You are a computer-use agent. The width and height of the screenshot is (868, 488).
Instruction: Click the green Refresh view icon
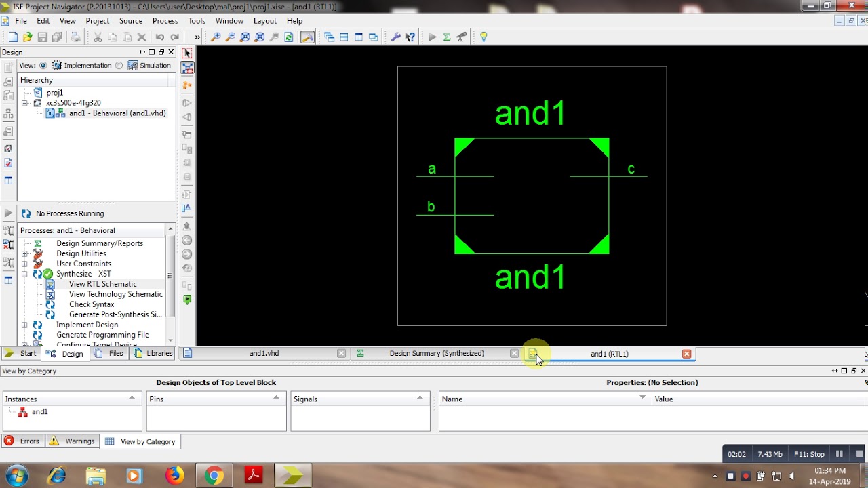289,37
